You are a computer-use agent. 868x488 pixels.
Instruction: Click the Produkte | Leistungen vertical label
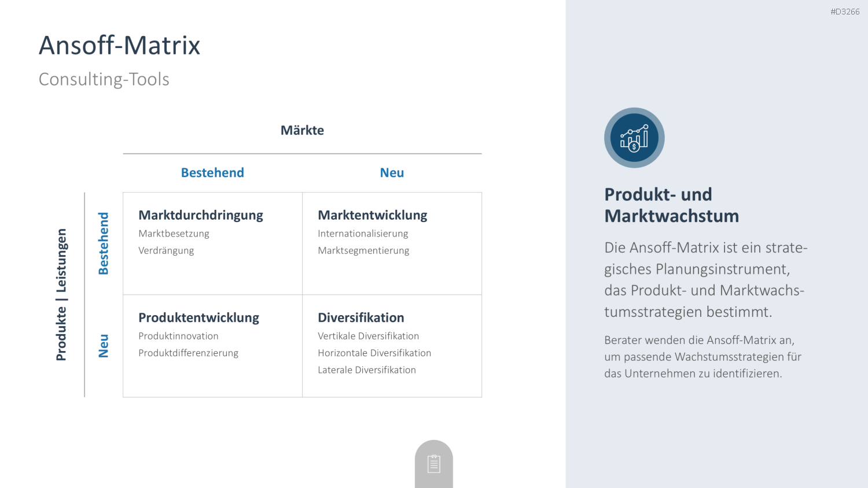coord(61,295)
